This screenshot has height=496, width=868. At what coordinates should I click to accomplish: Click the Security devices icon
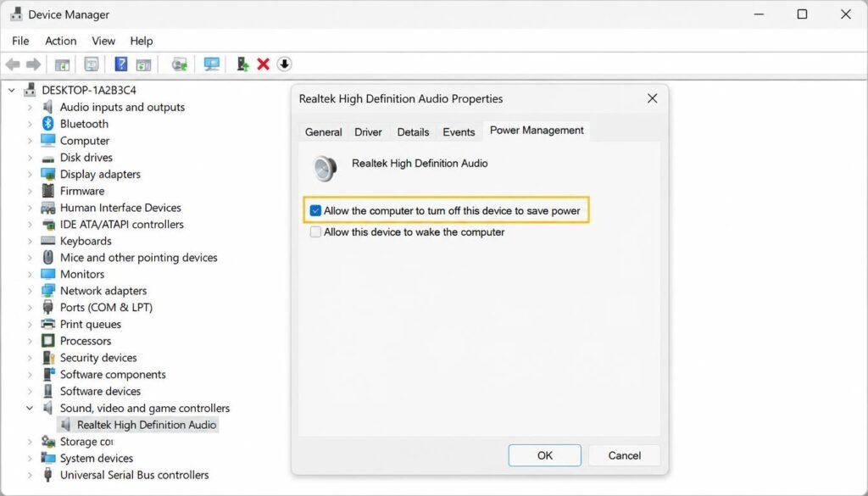coord(48,358)
